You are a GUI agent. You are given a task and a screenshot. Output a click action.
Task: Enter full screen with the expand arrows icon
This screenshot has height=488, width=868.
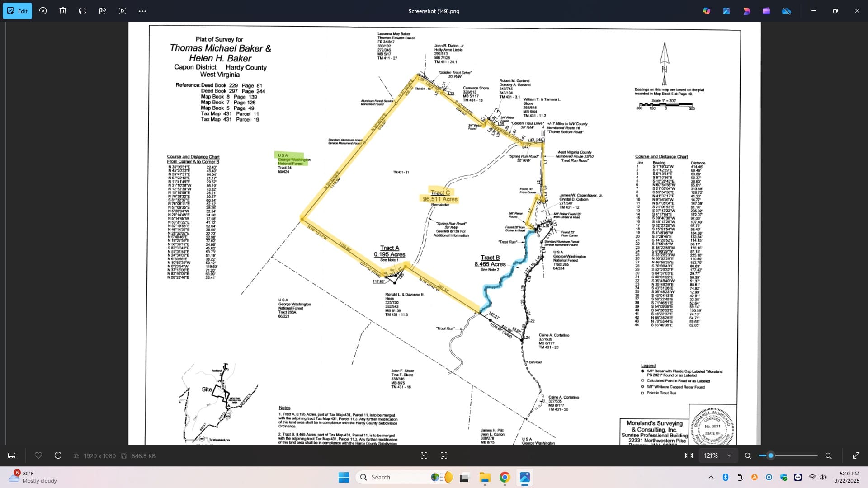pos(856,455)
